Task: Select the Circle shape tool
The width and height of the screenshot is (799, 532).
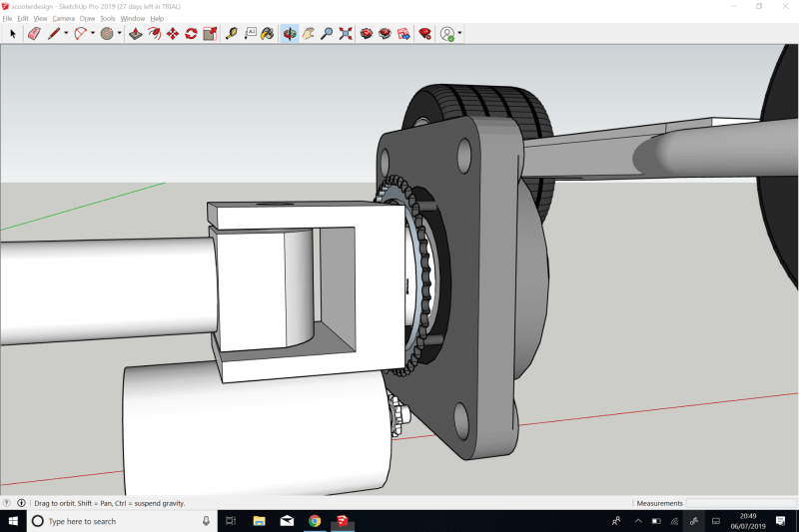Action: click(x=107, y=34)
